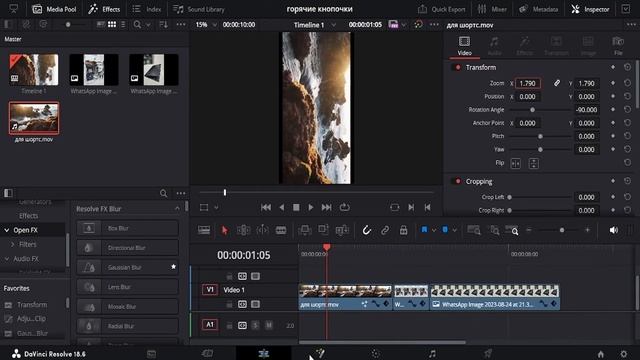Viewport: 640px width, 360px height.
Task: Select Timeline 1 thumbnail in media pool
Action: [34, 69]
